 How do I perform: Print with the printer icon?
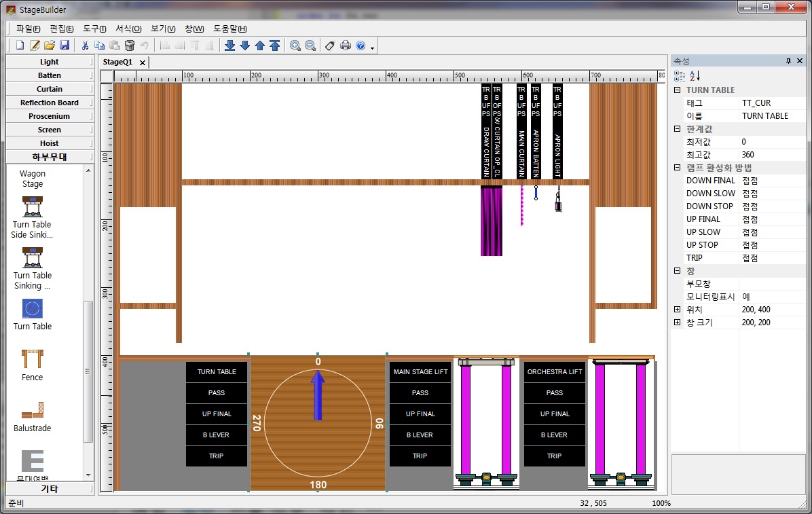point(346,45)
